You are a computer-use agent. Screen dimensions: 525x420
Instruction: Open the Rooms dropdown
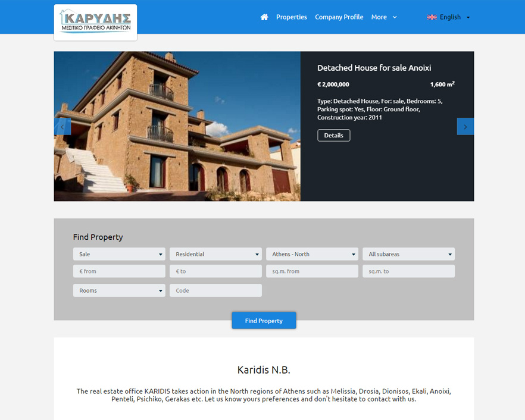(x=119, y=290)
